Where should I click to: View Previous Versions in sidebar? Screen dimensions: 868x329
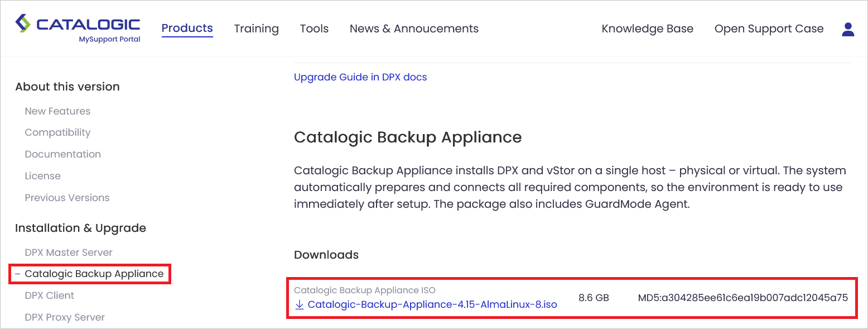click(x=67, y=198)
